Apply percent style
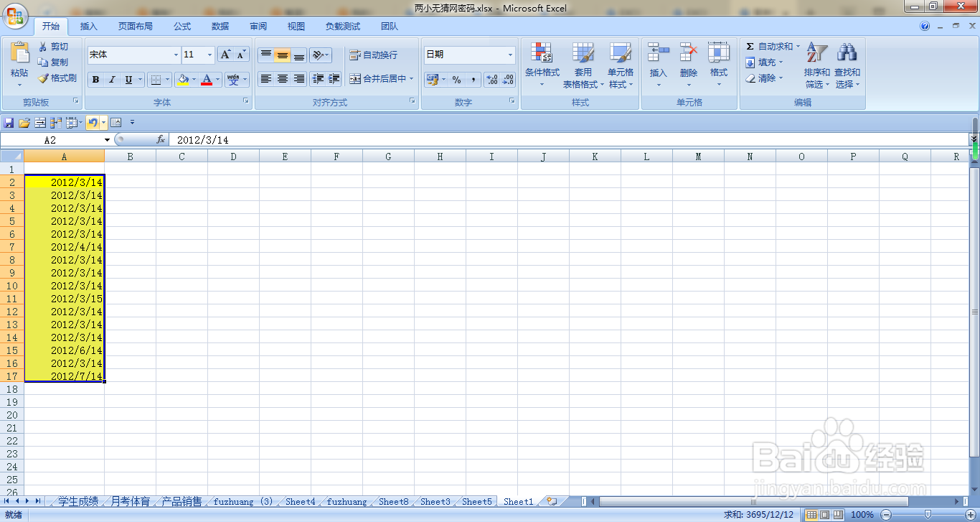This screenshot has height=522, width=980. point(456,80)
